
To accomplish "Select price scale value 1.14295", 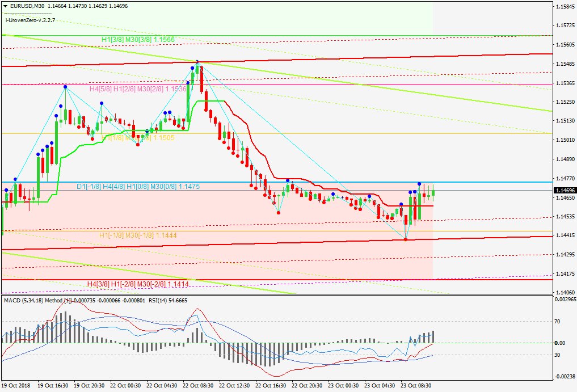I will [565, 254].
